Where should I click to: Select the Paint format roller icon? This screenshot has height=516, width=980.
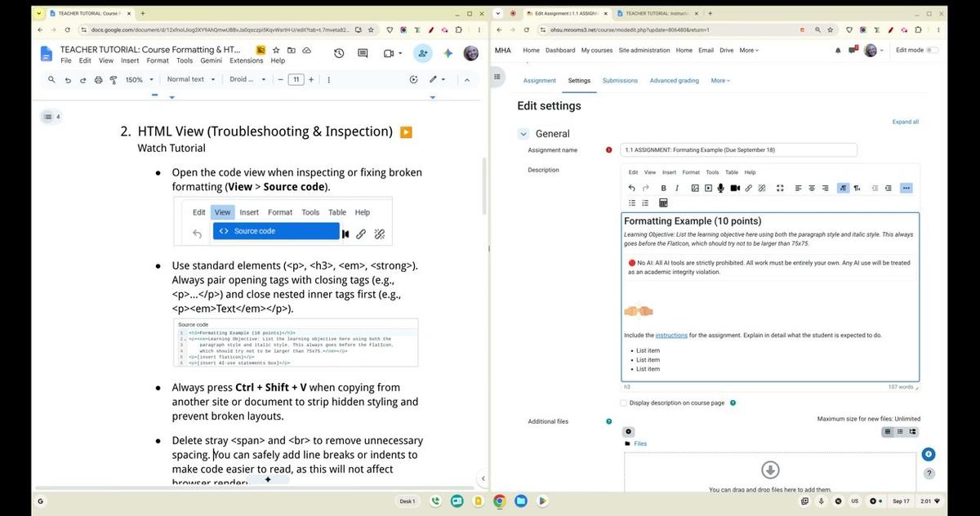(114, 80)
